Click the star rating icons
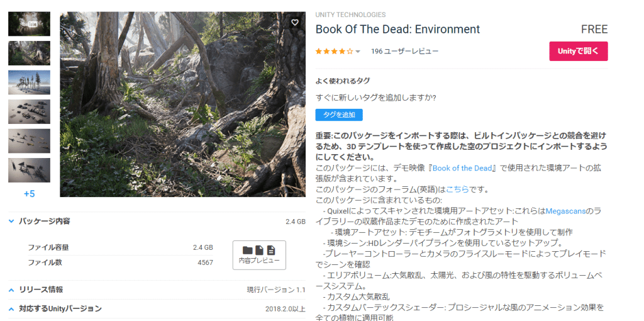 [x=333, y=52]
